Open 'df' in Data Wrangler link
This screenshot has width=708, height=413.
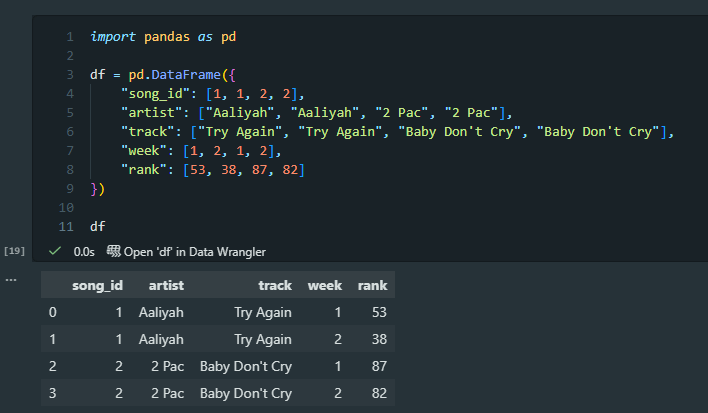tap(194, 251)
